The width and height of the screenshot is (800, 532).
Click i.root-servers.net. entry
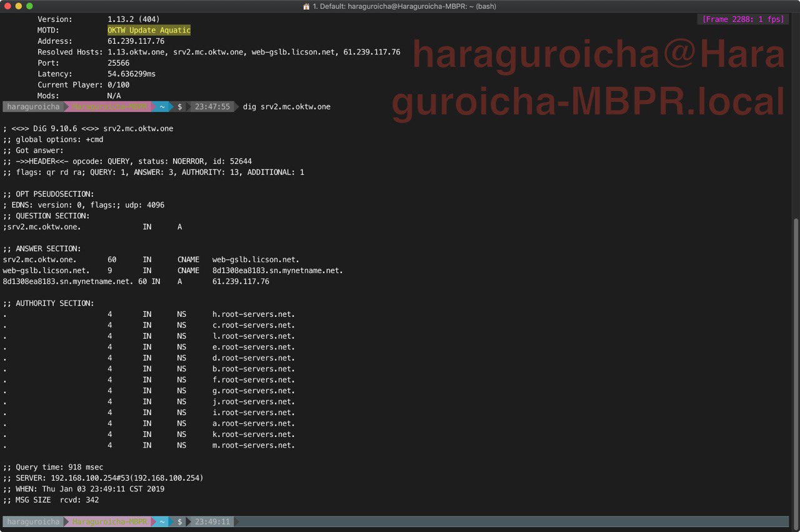pos(254,413)
